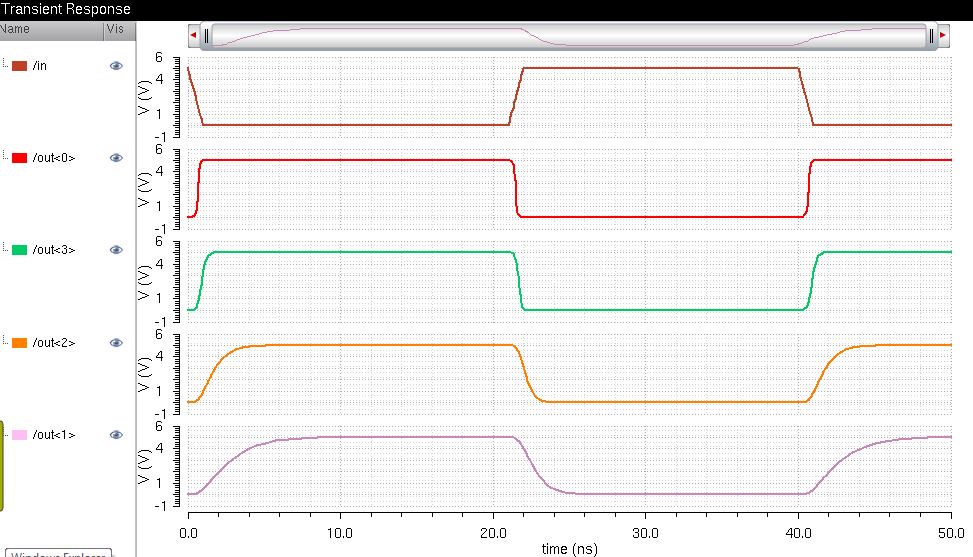Viewport: 973px width, 557px height.
Task: Click the pink swatch for /out<1>
Action: pyautogui.click(x=19, y=435)
